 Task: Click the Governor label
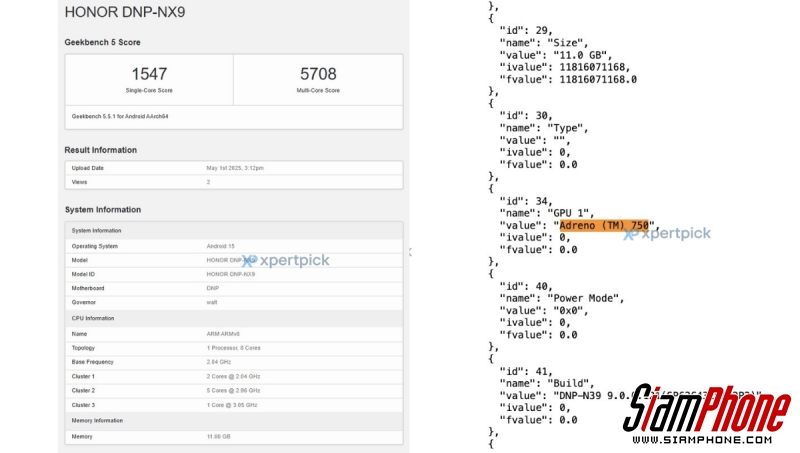[83, 303]
